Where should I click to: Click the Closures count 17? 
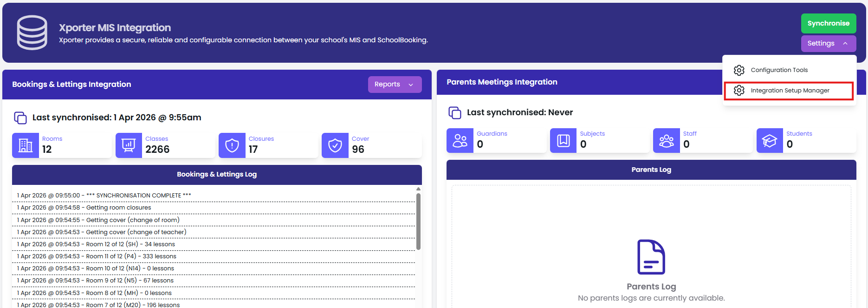pyautogui.click(x=253, y=150)
